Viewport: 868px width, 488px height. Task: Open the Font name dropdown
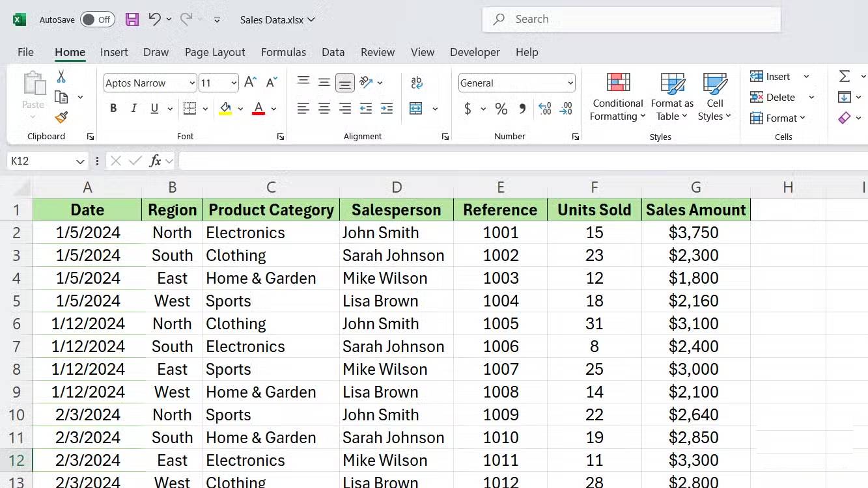point(191,83)
